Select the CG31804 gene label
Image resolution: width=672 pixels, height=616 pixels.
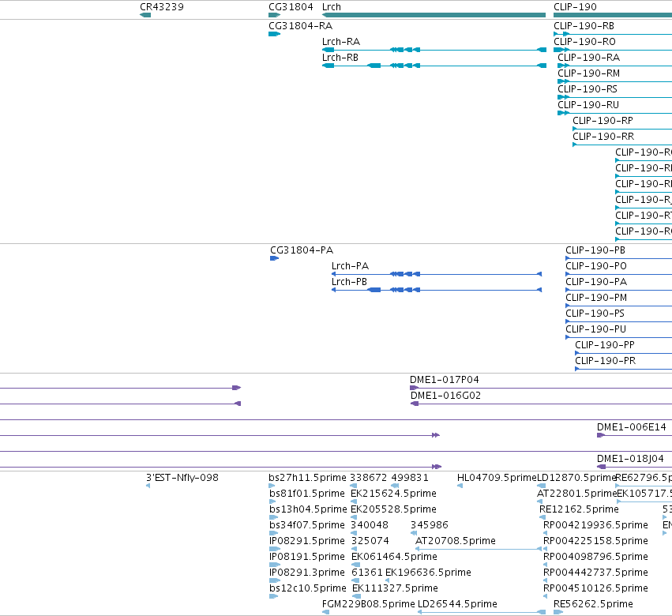[x=291, y=7]
